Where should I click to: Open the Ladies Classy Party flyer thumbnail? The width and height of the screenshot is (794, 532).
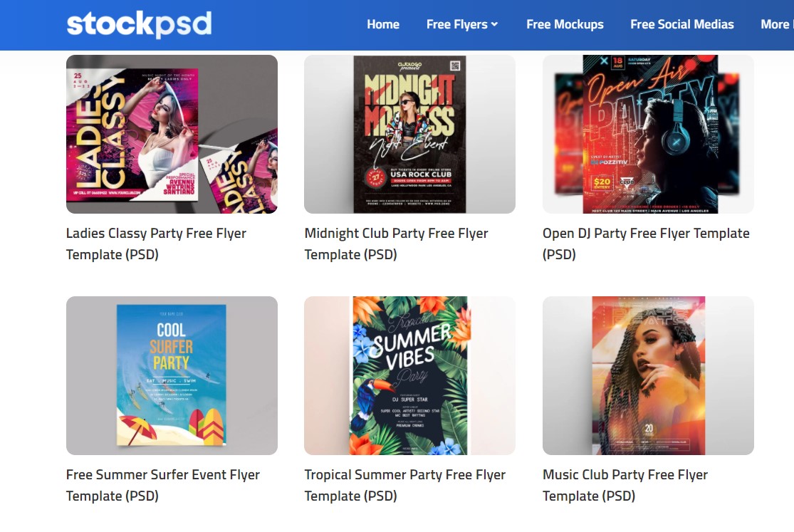click(x=172, y=135)
